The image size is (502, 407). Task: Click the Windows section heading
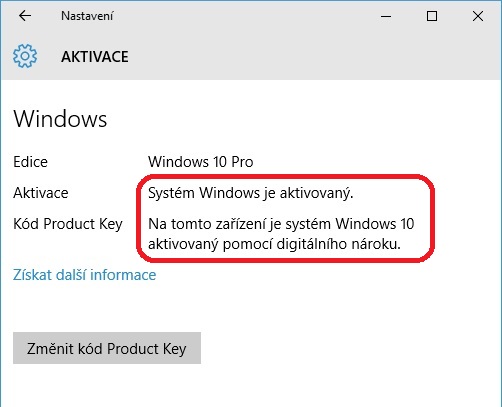[x=60, y=119]
